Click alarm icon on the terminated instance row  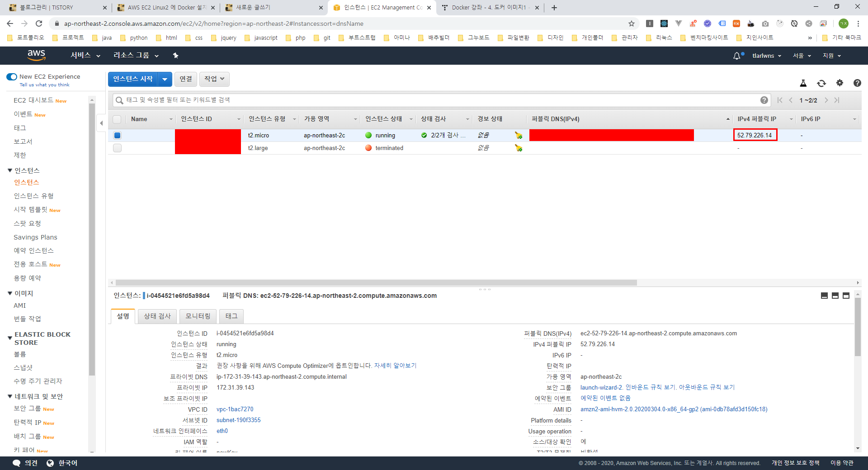[519, 148]
